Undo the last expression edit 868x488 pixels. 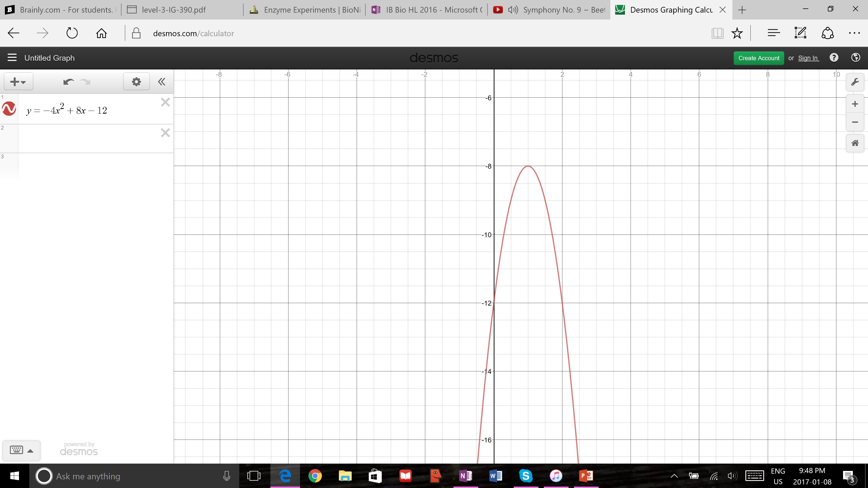(x=68, y=82)
